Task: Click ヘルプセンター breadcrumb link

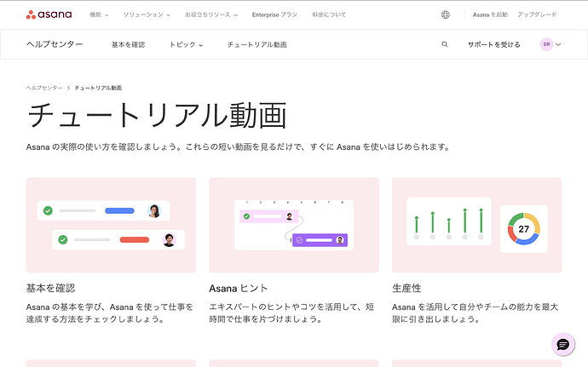Action: pyautogui.click(x=44, y=88)
